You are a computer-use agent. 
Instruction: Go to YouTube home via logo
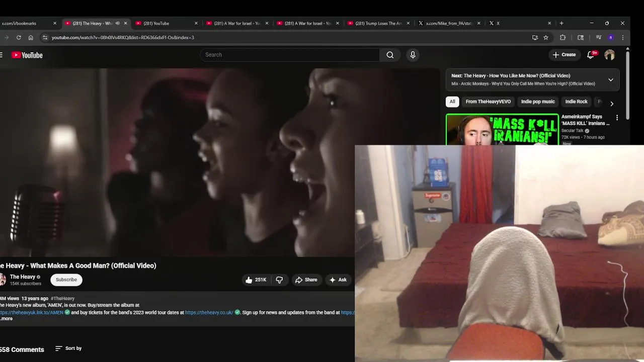tap(27, 55)
